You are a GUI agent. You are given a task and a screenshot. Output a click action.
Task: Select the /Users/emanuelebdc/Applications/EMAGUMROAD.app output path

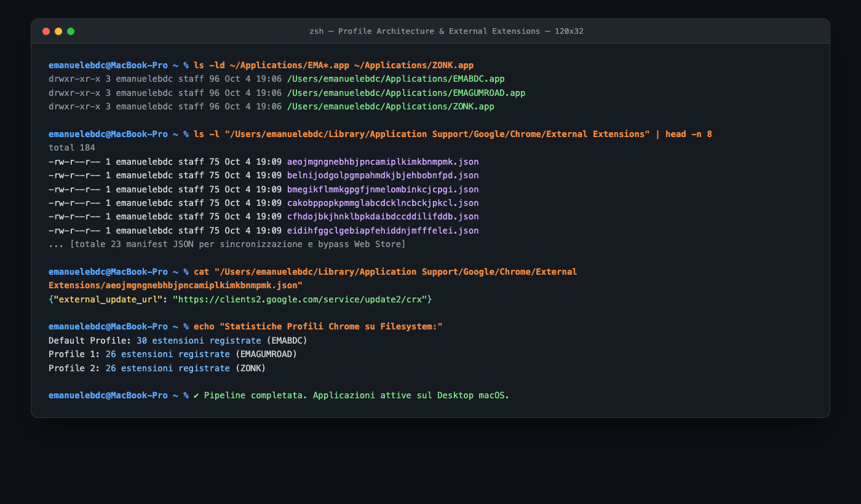(x=406, y=93)
